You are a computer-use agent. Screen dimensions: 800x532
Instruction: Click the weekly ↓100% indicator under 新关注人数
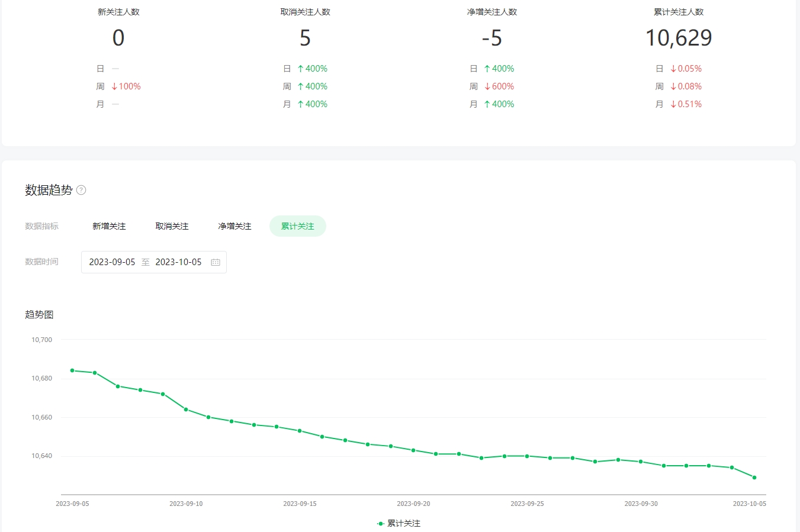click(126, 86)
